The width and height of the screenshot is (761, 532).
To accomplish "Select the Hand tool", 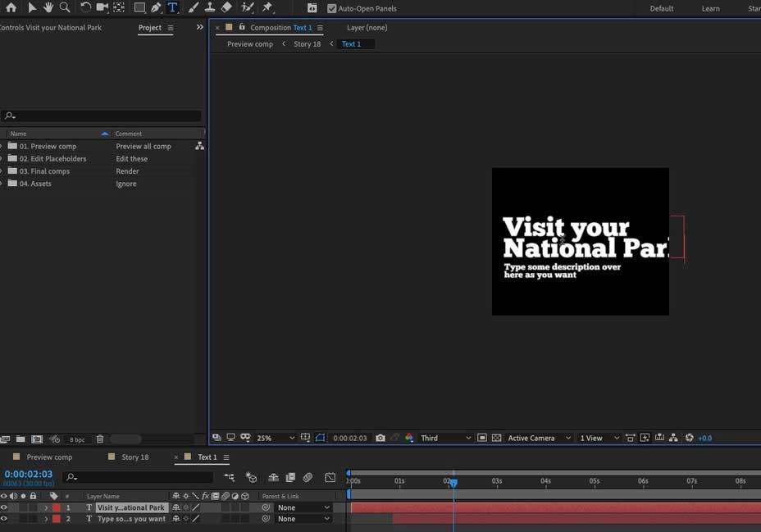I will tap(48, 7).
